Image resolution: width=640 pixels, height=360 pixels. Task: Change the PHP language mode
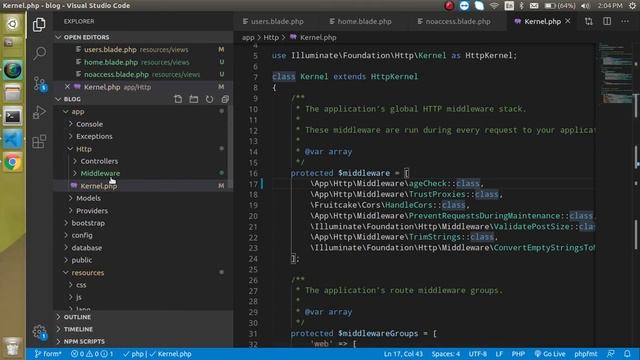518,354
